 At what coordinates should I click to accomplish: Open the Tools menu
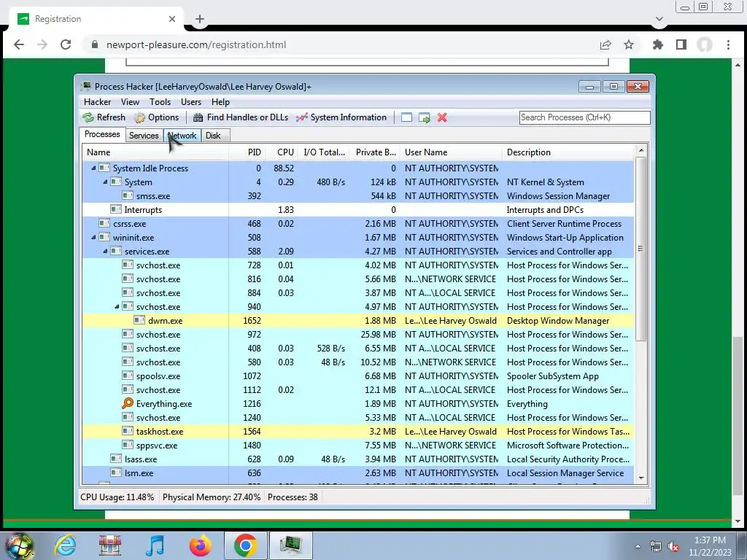160,102
